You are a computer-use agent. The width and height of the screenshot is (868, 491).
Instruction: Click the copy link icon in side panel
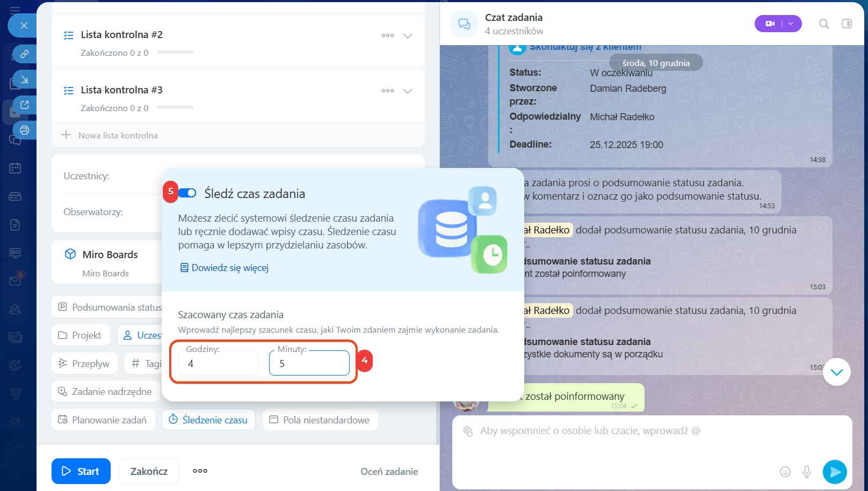[24, 54]
